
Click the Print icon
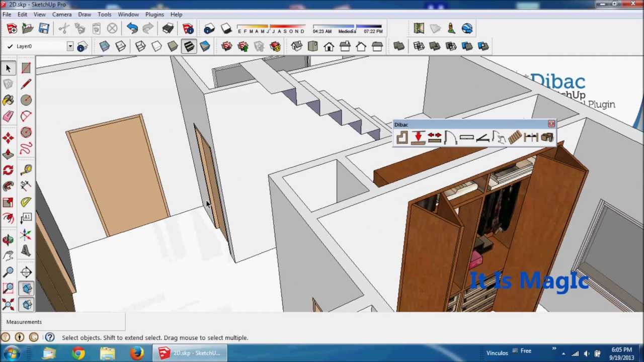pos(168,29)
